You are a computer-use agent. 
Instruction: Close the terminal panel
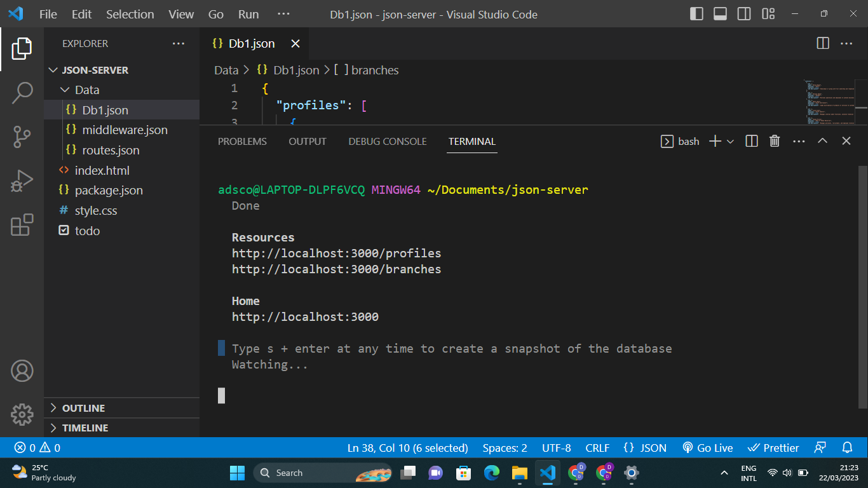tap(846, 141)
